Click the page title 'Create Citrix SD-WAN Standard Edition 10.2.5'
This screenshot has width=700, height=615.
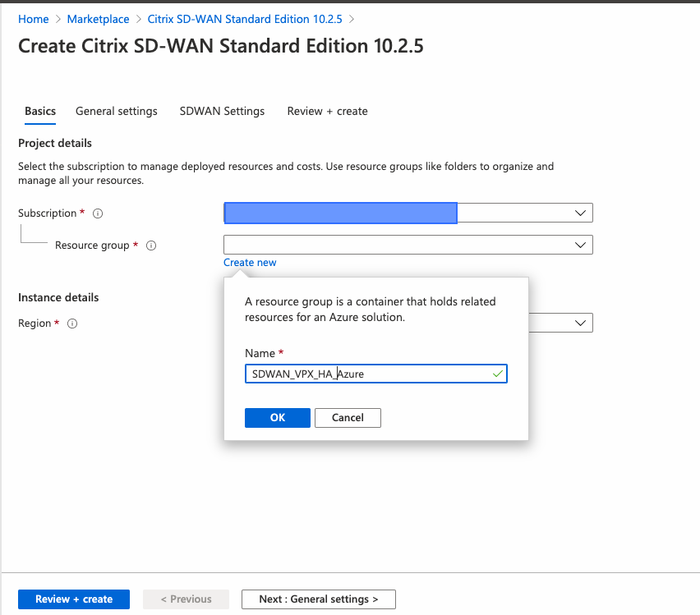(x=221, y=47)
